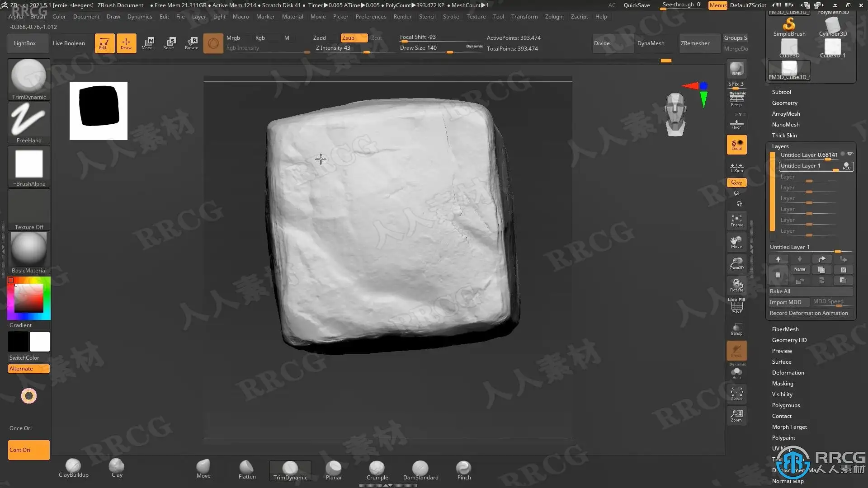Image resolution: width=868 pixels, height=488 pixels.
Task: Click the Frame view icon
Action: point(736,221)
